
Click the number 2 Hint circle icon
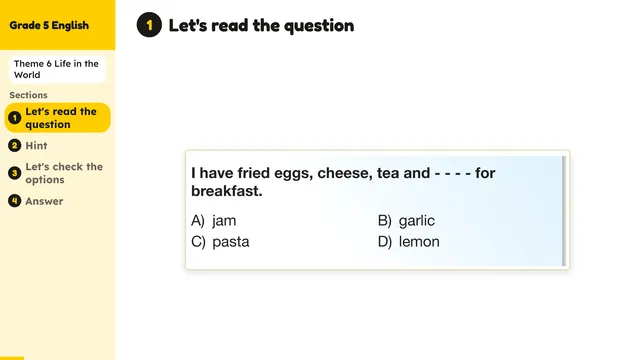(x=15, y=146)
